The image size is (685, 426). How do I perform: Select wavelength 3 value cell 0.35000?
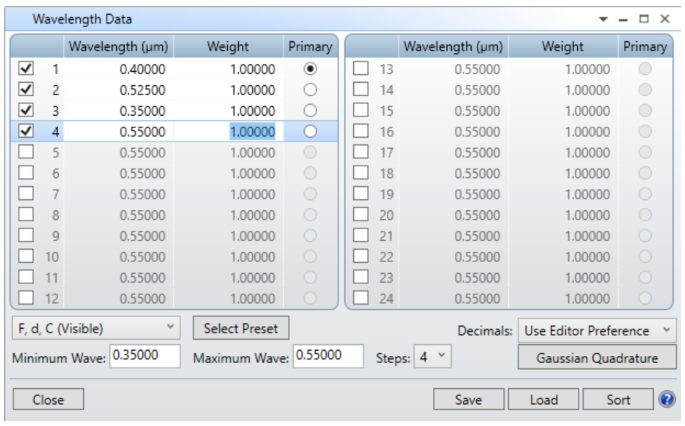118,111
